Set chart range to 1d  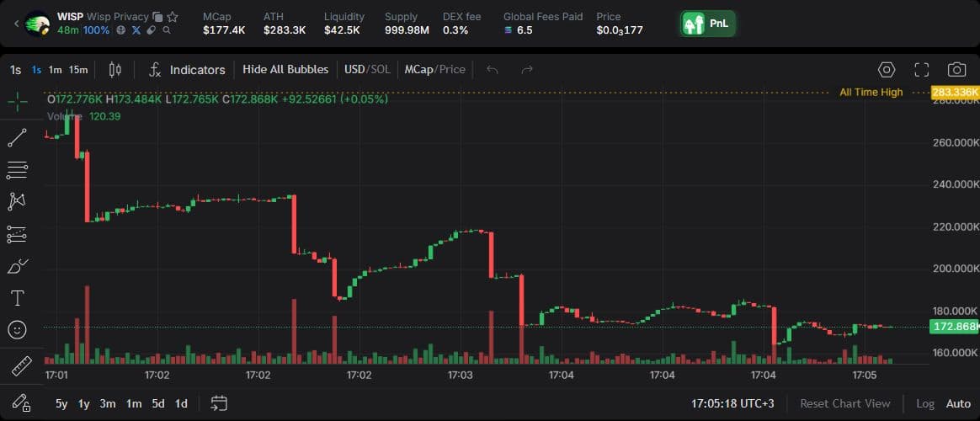pyautogui.click(x=181, y=403)
